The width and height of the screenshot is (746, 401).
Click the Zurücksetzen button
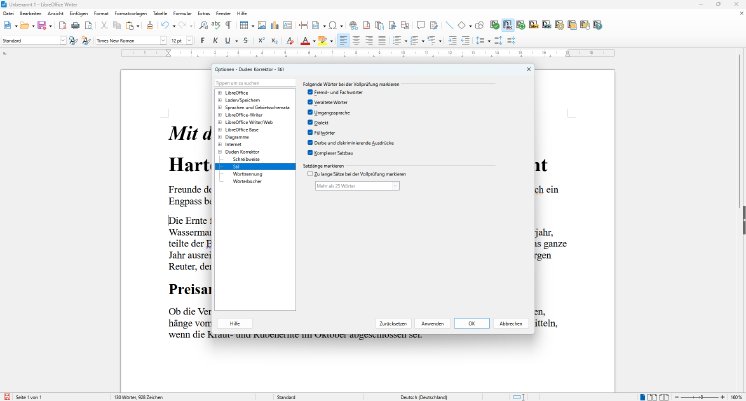(x=393, y=323)
